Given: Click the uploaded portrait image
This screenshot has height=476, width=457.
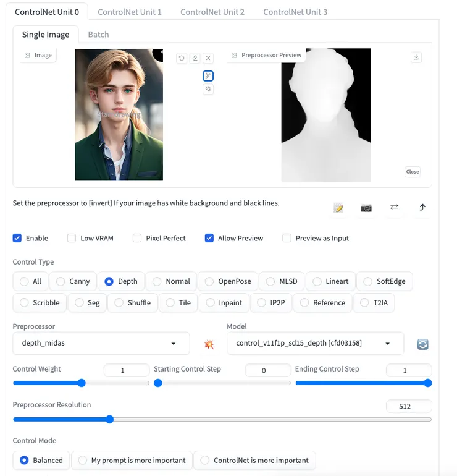Looking at the screenshot, I should 119,114.
